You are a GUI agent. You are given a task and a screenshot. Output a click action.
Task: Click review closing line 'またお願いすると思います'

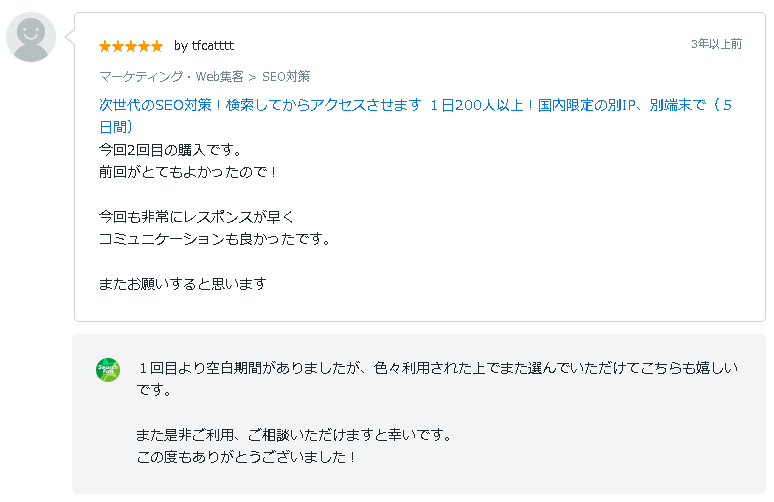(183, 284)
